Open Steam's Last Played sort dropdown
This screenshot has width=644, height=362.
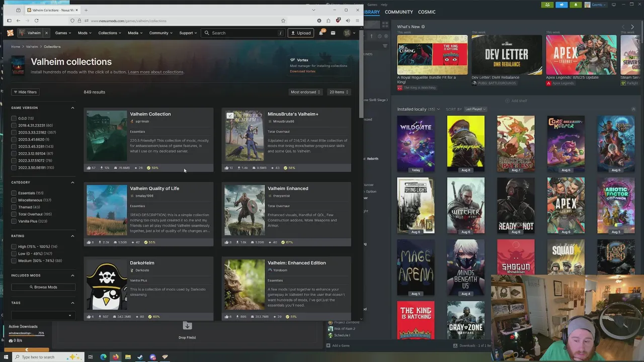coord(475,109)
